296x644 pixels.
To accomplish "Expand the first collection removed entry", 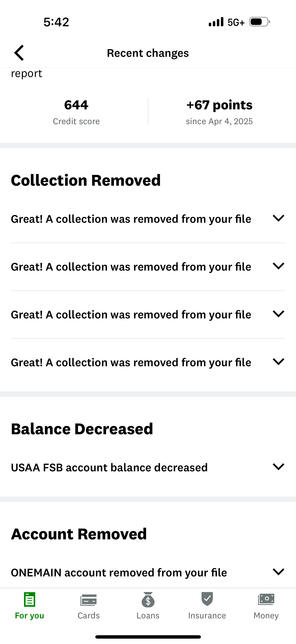I will 279,218.
